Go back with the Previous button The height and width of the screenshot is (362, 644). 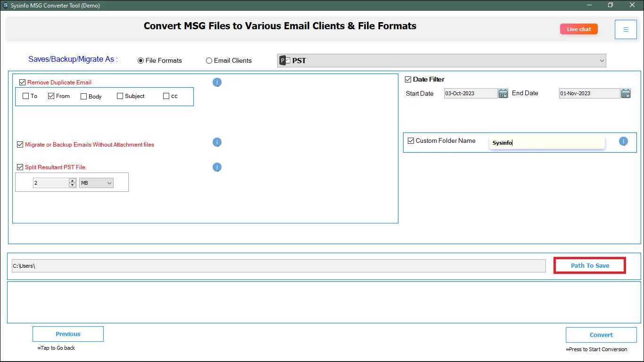[68, 334]
